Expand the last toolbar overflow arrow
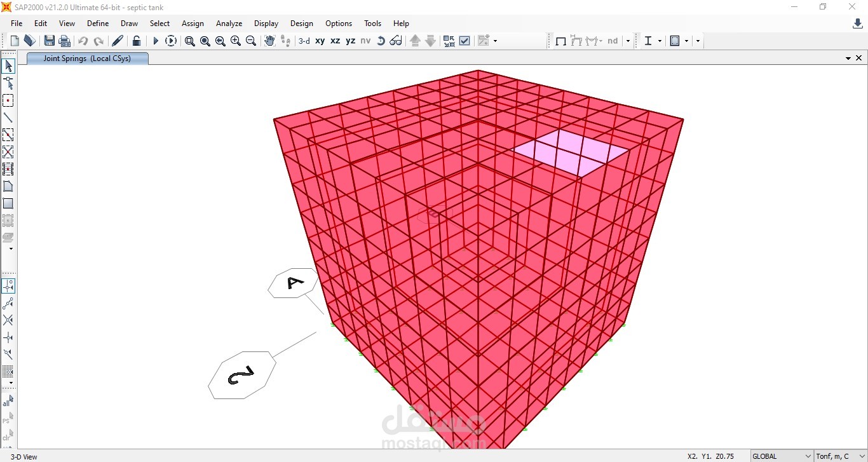 click(x=698, y=41)
